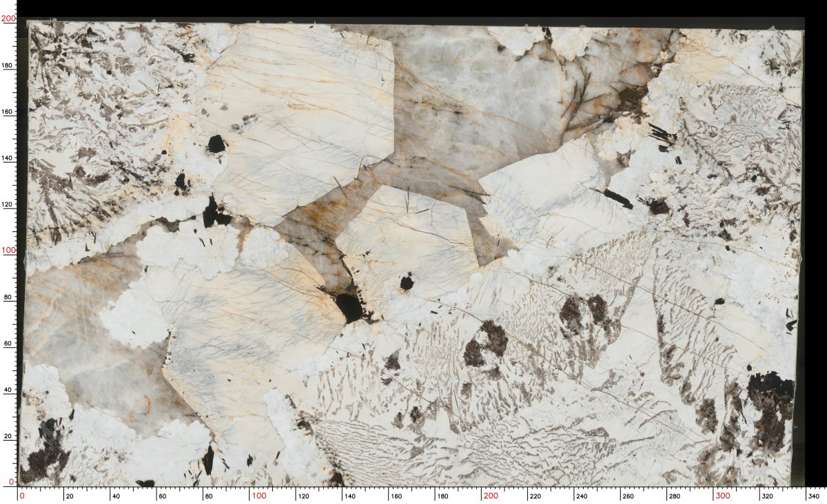Select red 100 on the vertical ruler

(8, 251)
